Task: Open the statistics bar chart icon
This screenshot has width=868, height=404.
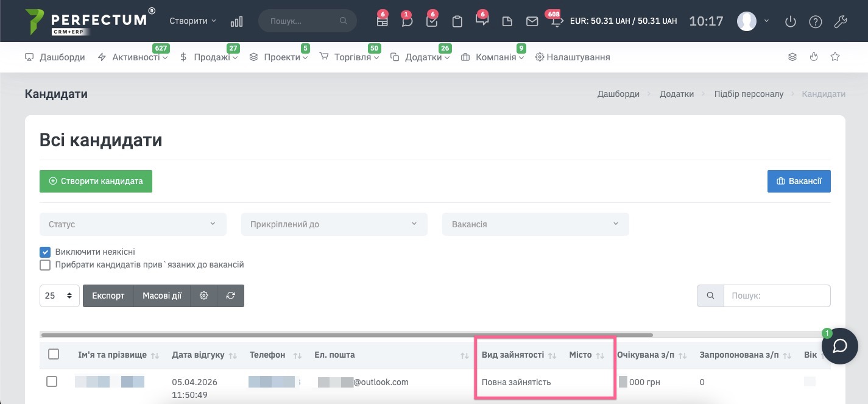Action: coord(236,21)
